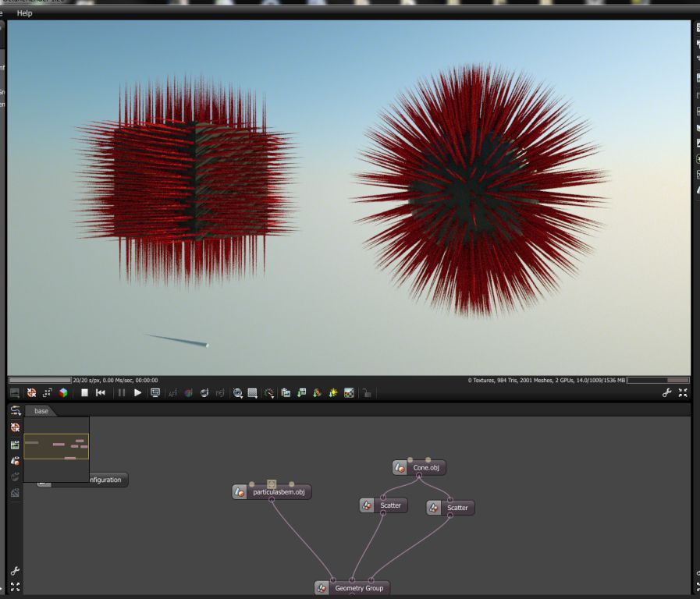
Task: Select the Geometry Group node
Action: pyautogui.click(x=352, y=588)
